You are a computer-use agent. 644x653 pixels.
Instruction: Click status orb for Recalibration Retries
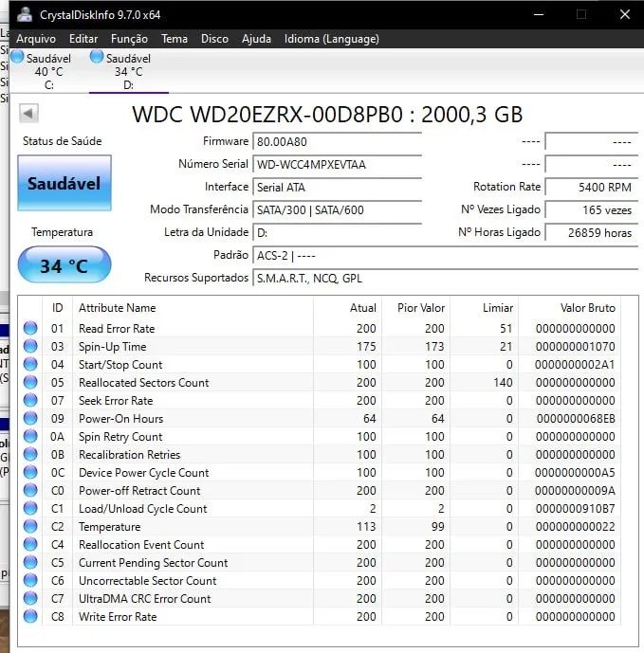pyautogui.click(x=30, y=454)
